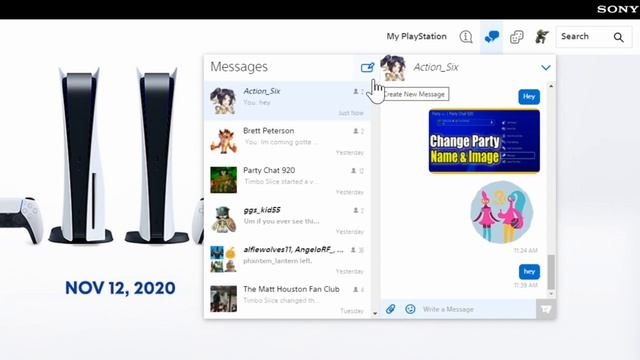640x360 pixels.
Task: Click the SONY logo
Action: 618,9
